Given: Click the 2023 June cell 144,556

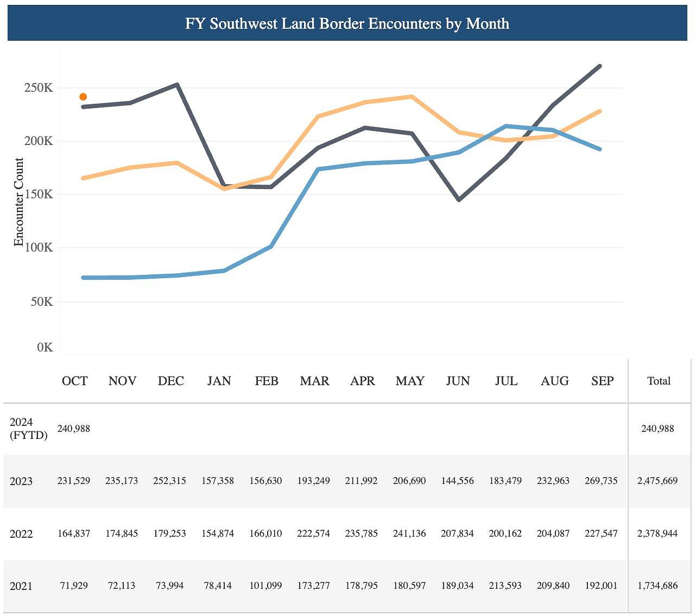Looking at the screenshot, I should 458,481.
